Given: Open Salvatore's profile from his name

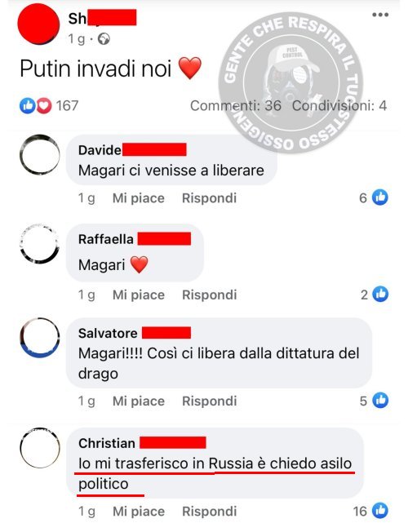Looking at the screenshot, I should coord(108,333).
